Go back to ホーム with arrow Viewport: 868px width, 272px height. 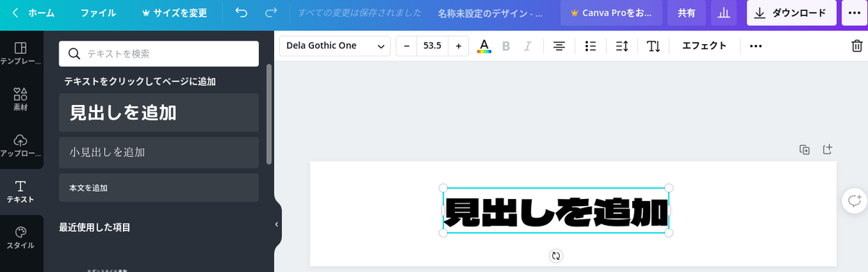33,13
